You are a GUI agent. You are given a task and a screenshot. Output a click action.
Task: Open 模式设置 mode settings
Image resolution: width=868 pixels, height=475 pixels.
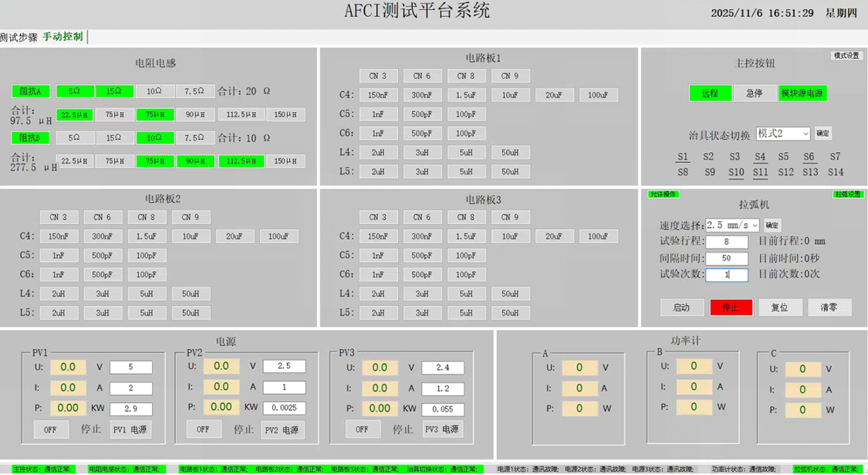pos(846,56)
